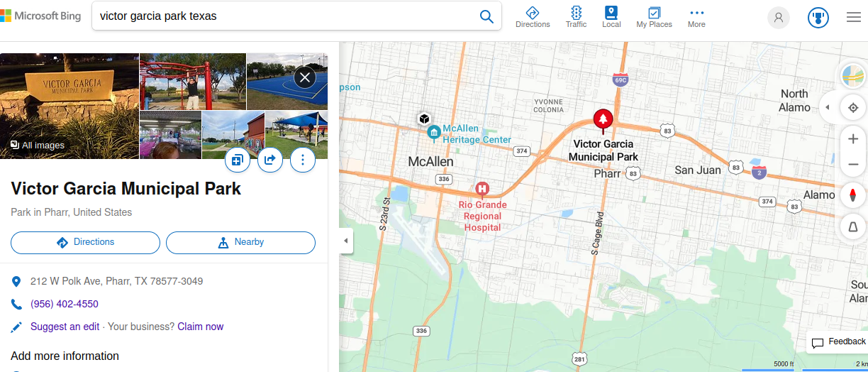Open the Local tab

click(x=611, y=17)
